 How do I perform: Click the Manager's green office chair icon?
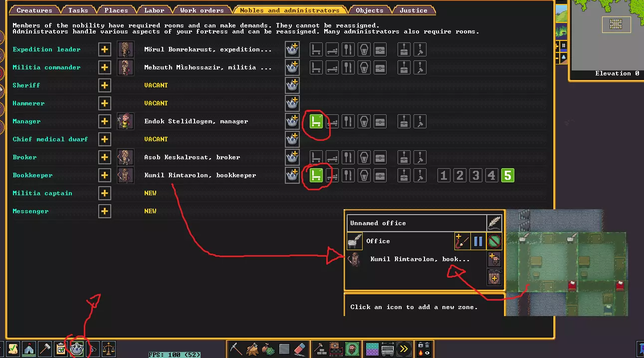[x=316, y=121]
